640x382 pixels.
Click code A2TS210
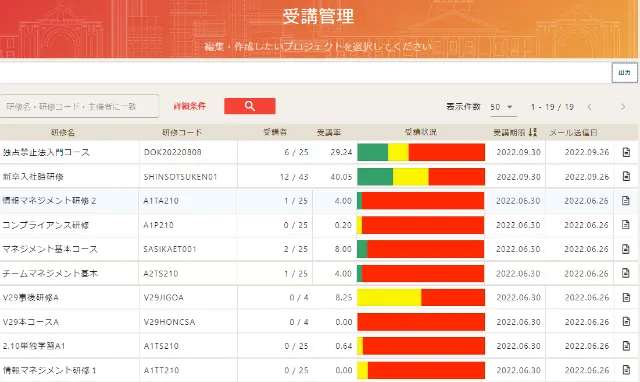coord(161,273)
